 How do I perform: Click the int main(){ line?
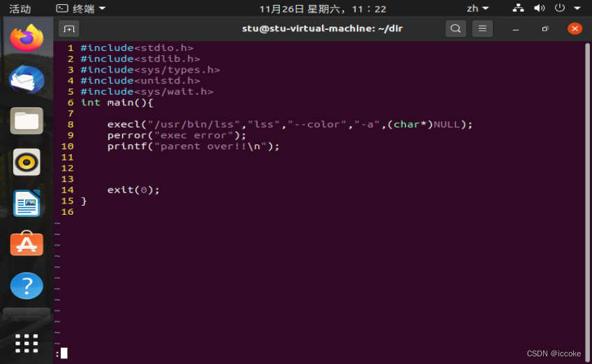[117, 103]
